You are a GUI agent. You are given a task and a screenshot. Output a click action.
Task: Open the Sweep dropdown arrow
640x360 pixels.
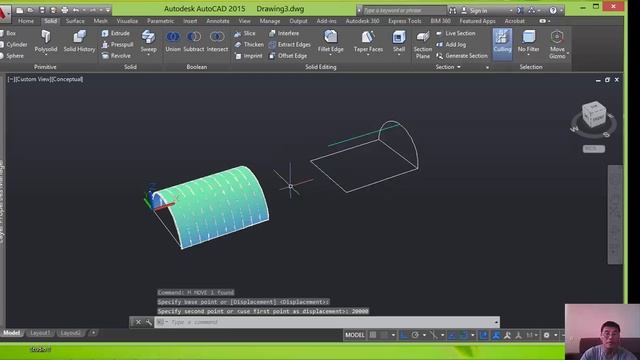point(148,54)
